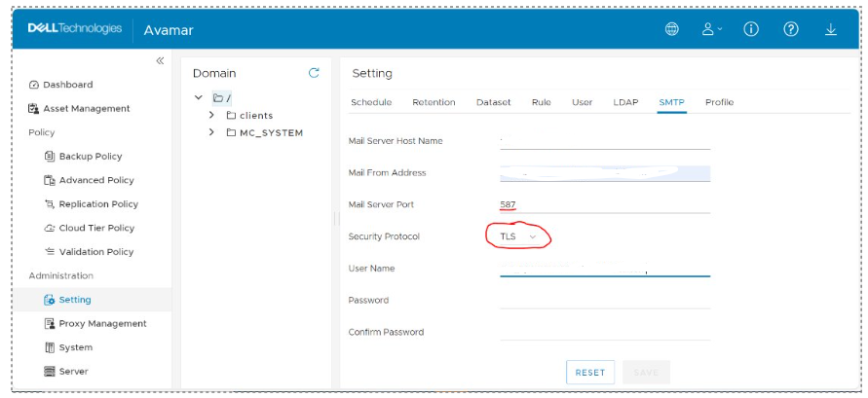Select the SMTP tab

click(x=672, y=102)
